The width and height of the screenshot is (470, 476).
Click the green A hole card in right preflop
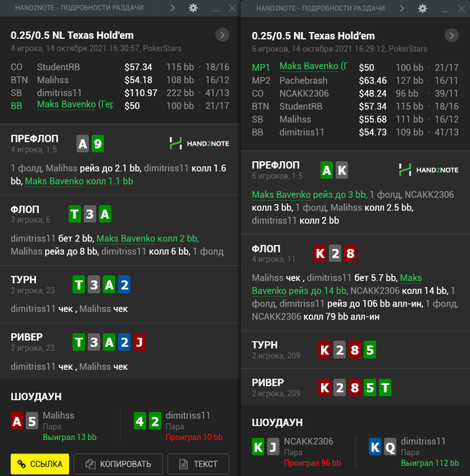pyautogui.click(x=326, y=170)
